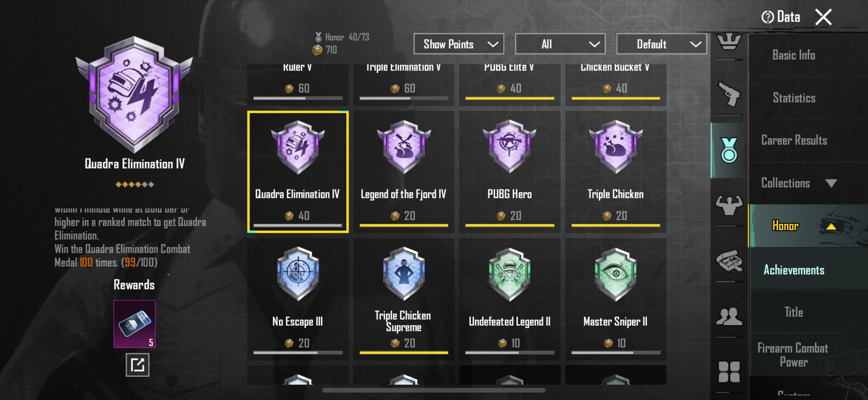Expand the Collections menu arrow
The height and width of the screenshot is (400, 868).
point(831,183)
